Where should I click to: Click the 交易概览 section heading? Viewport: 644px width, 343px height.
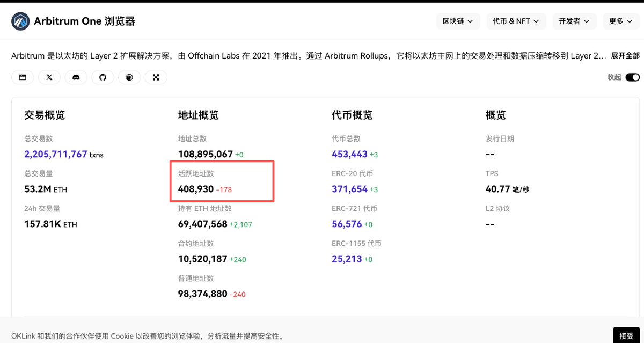45,115
